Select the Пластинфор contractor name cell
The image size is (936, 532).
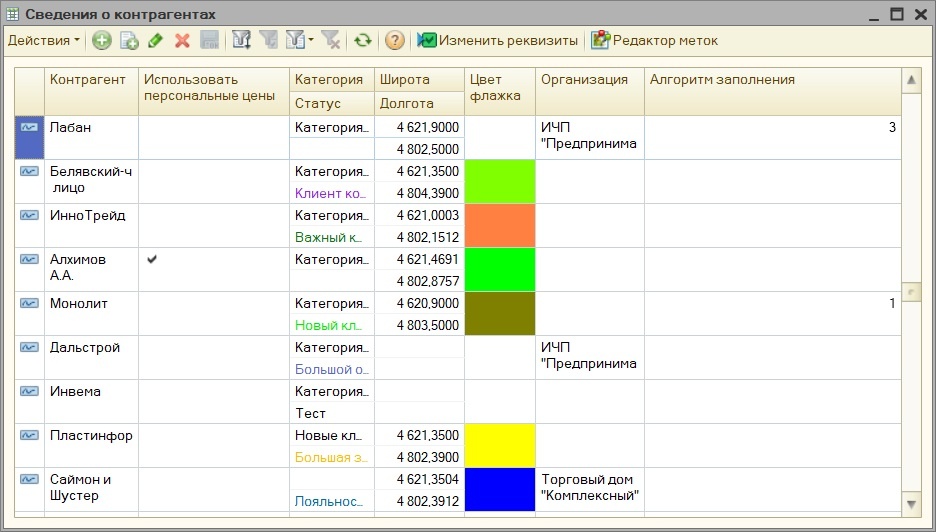tap(91, 445)
